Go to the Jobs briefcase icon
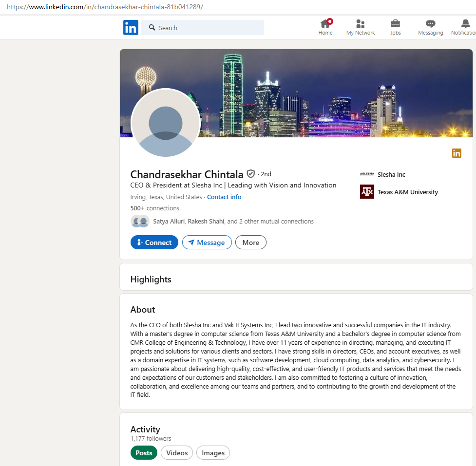The image size is (476, 466). (x=395, y=24)
